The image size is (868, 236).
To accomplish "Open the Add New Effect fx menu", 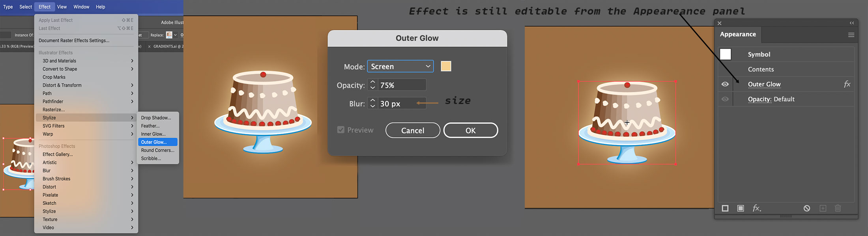I will point(756,208).
